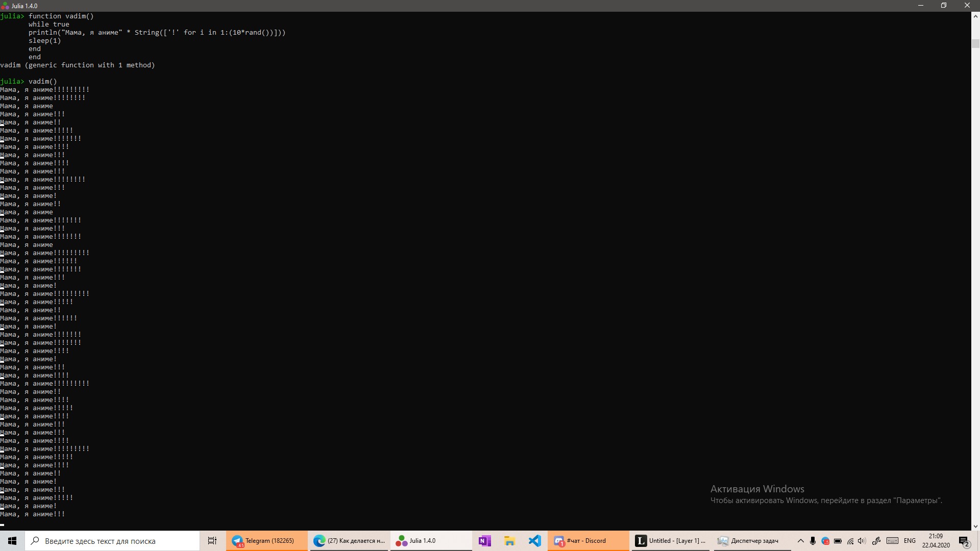
Task: Open Диспетчер задач from the taskbar
Action: click(x=752, y=541)
